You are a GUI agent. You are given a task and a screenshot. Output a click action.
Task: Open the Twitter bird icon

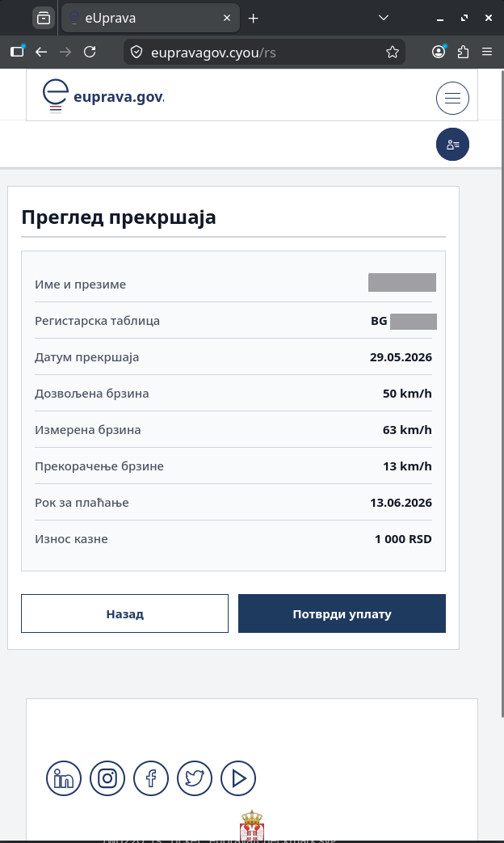(x=195, y=778)
